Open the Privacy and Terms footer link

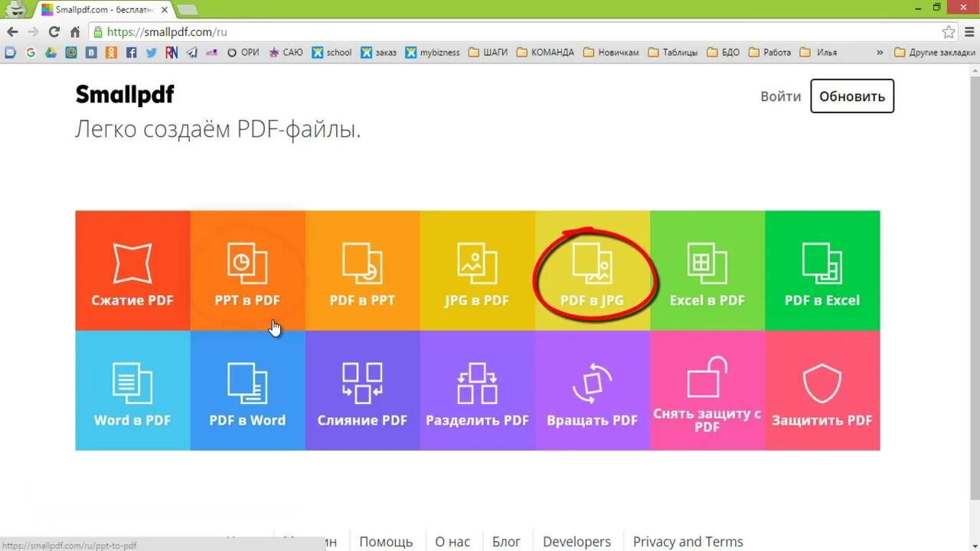(x=688, y=542)
